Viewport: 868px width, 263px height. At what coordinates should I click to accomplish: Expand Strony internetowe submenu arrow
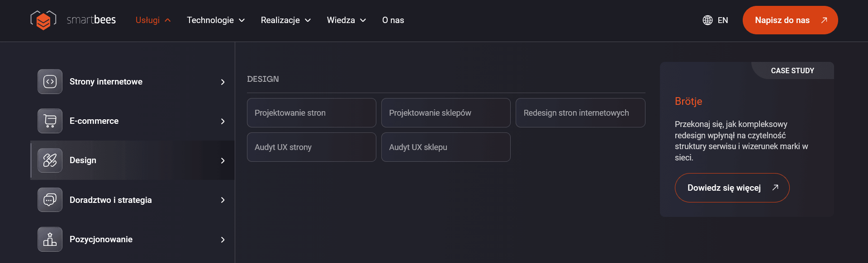click(x=223, y=82)
